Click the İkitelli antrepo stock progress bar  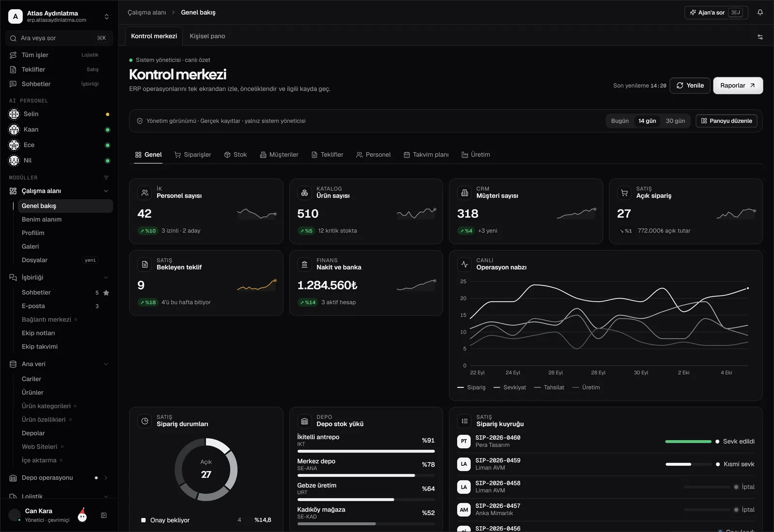[366, 451]
